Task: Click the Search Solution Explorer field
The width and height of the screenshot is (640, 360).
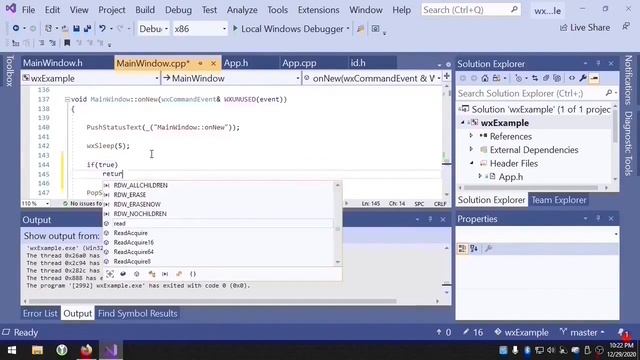Action: (x=537, y=93)
